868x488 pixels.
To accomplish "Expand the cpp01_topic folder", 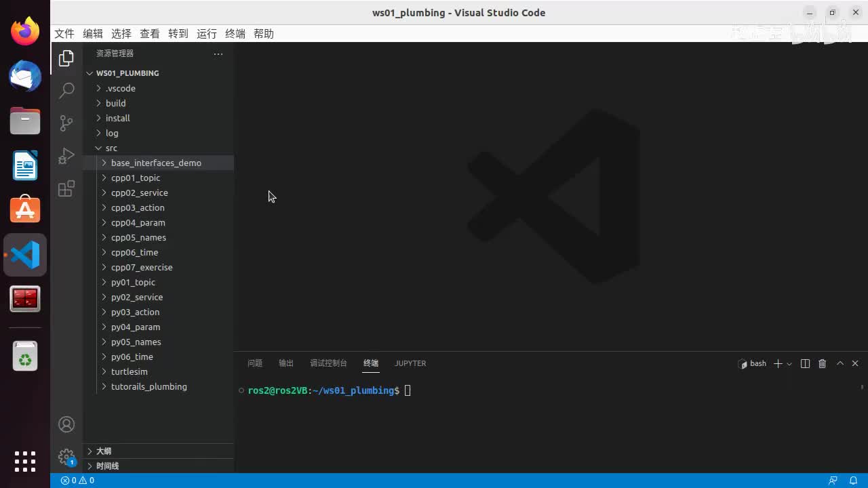I will [159, 178].
